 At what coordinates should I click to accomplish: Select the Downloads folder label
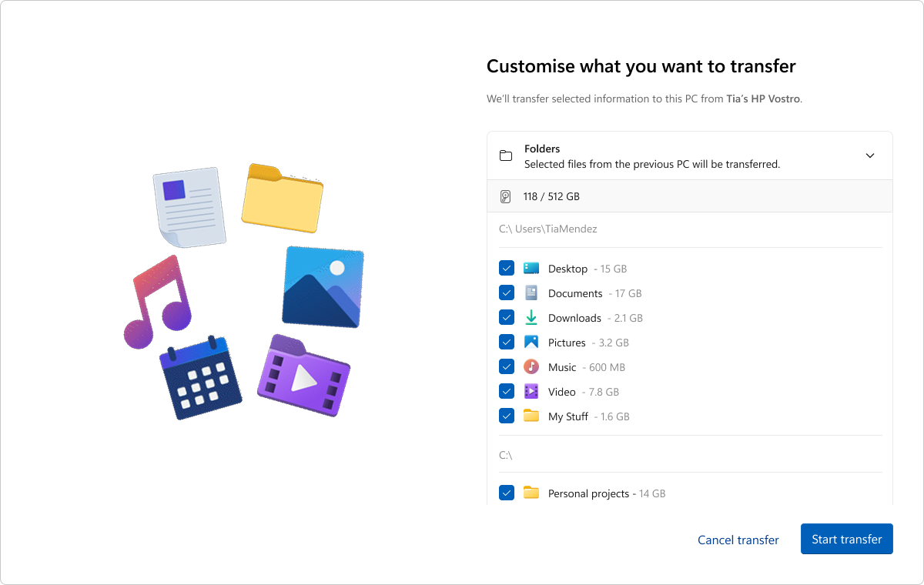[x=574, y=318]
